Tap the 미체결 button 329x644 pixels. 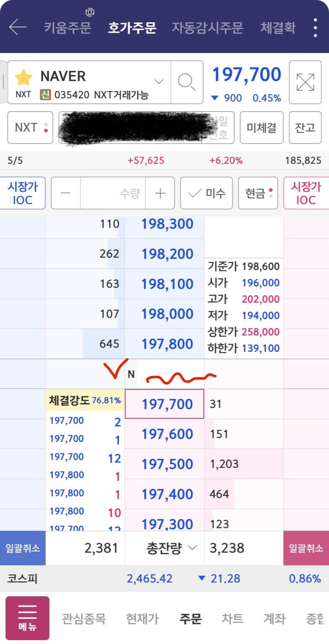(261, 127)
